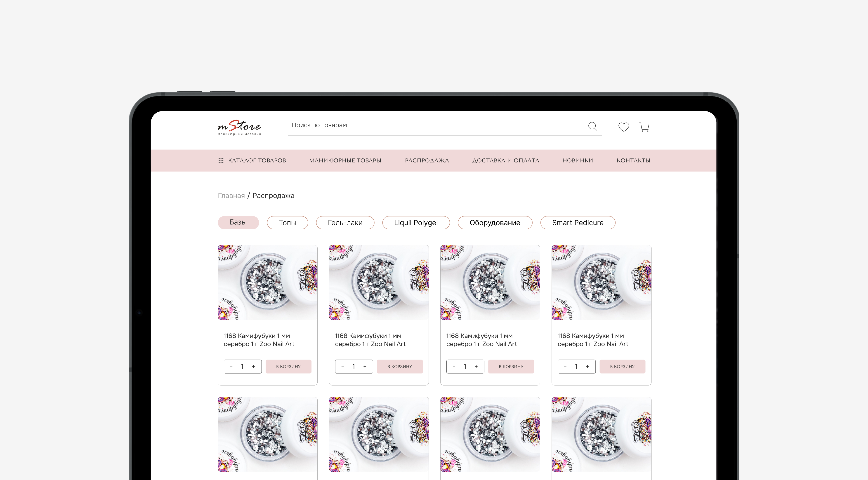The image size is (868, 480).
Task: Decrease quantity on the second product card
Action: click(342, 367)
